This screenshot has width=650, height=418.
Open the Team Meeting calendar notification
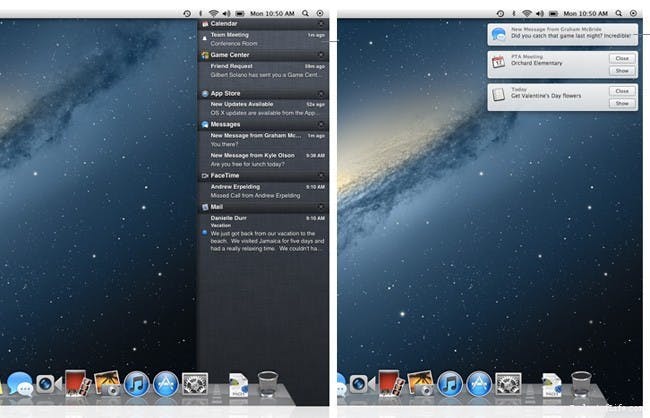pos(264,39)
